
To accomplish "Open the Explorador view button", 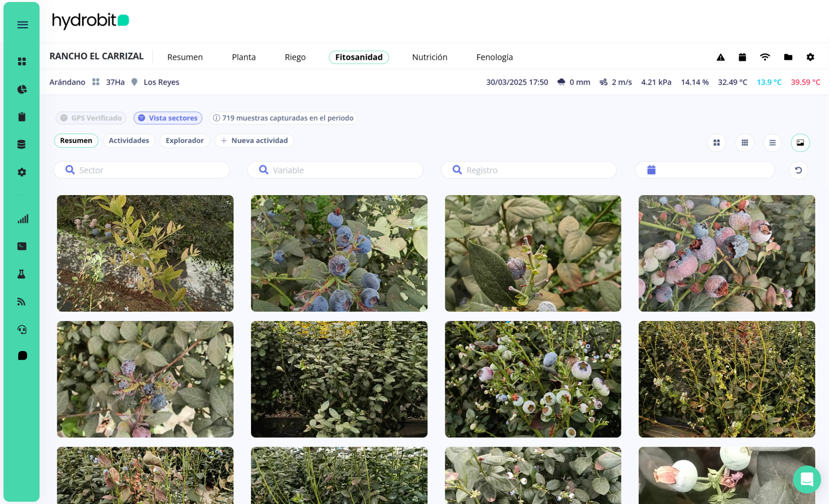I will [185, 140].
